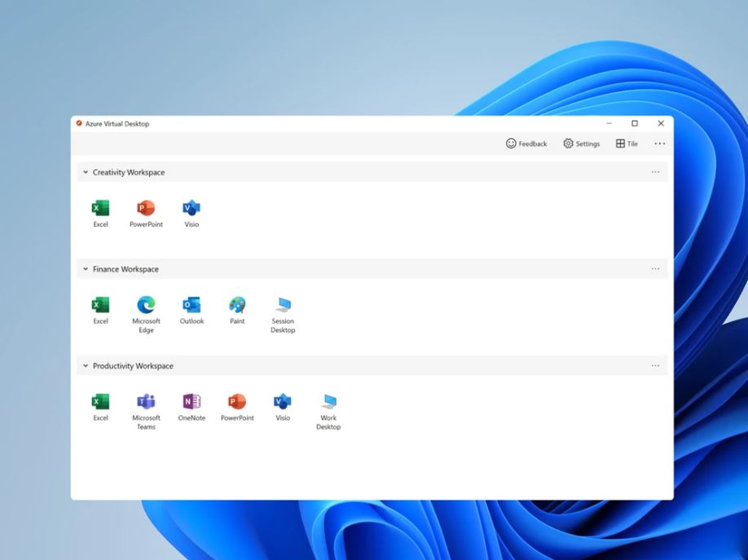
Task: Open Creativity Workspace more options menu
Action: (655, 172)
